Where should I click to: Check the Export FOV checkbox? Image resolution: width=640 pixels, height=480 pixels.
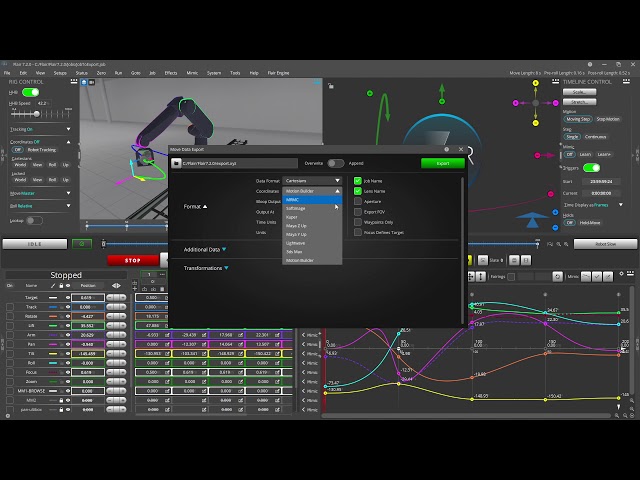tap(358, 212)
